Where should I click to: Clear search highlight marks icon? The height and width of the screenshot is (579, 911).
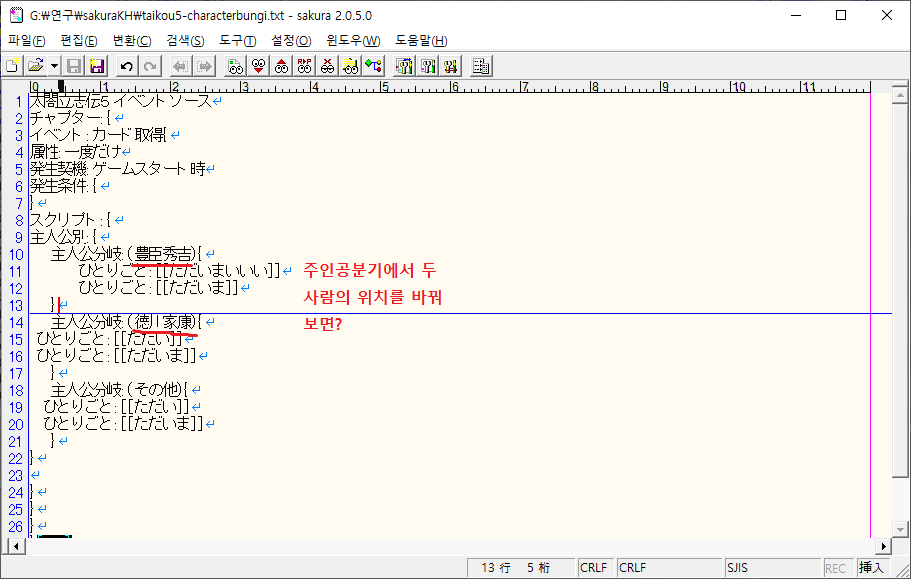[328, 66]
